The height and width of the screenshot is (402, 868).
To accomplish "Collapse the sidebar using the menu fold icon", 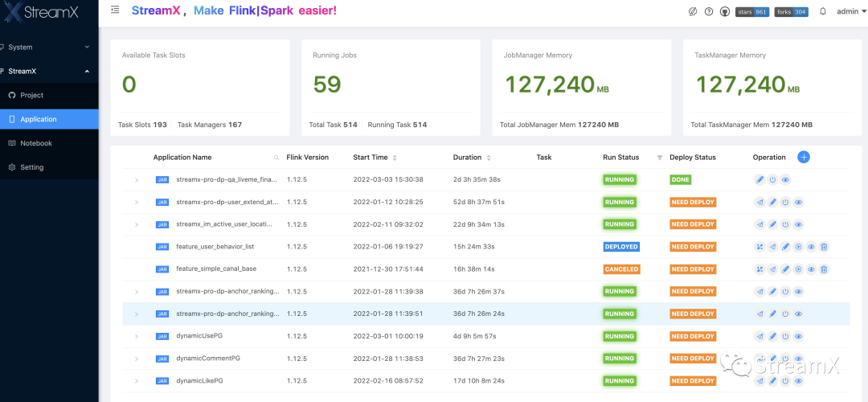I will pyautogui.click(x=115, y=10).
